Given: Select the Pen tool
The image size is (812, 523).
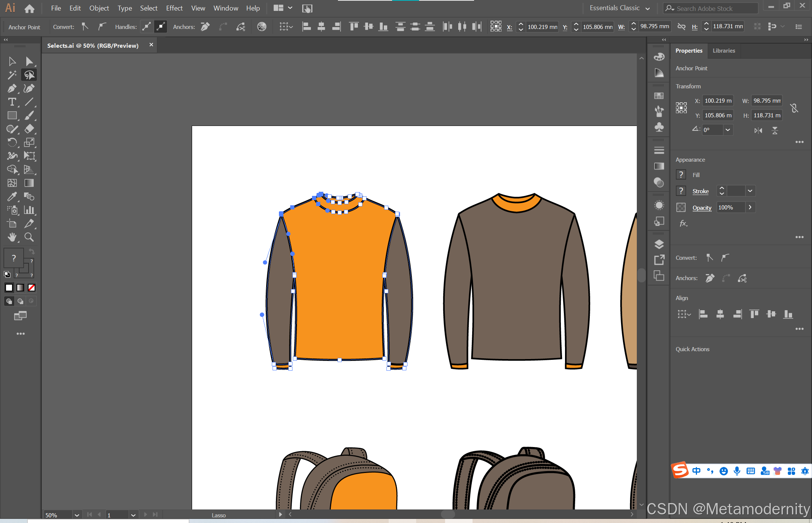Looking at the screenshot, I should pyautogui.click(x=12, y=88).
